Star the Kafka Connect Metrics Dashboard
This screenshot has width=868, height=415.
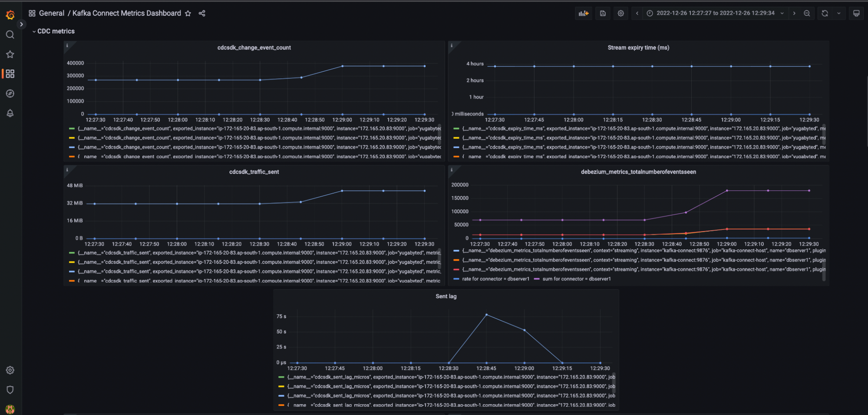point(188,13)
